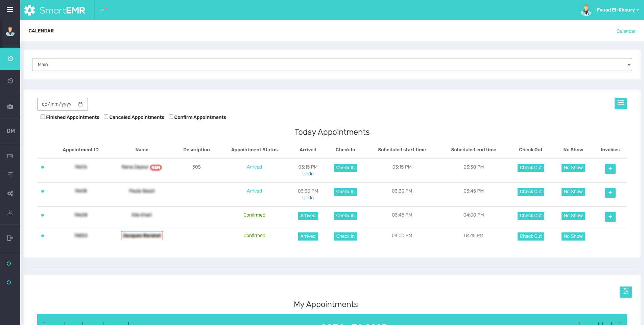The width and height of the screenshot is (644, 325).
Task: Select the calendar clock icon in the sidebar
Action: tap(10, 58)
